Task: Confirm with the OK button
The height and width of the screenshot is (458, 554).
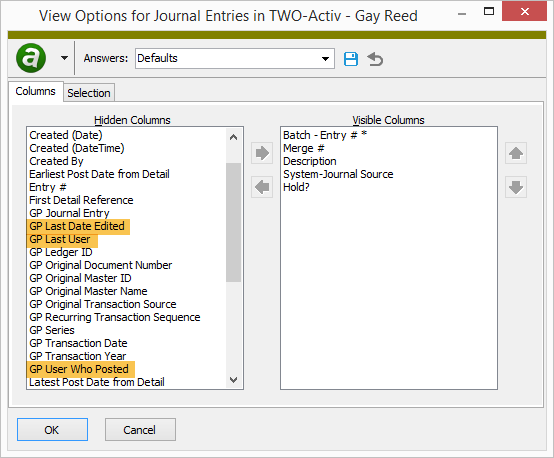Action: click(52, 430)
